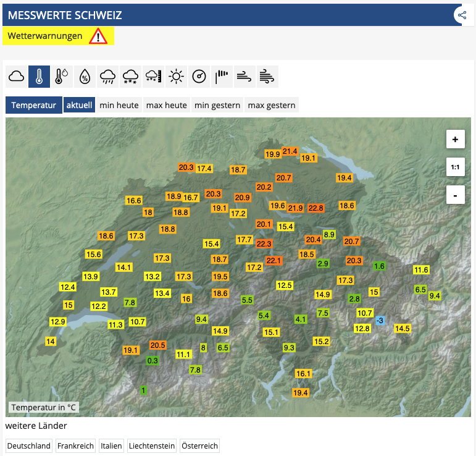Select the dew point thermometer-with-drop icon
The height and width of the screenshot is (456, 476).
pyautogui.click(x=62, y=77)
